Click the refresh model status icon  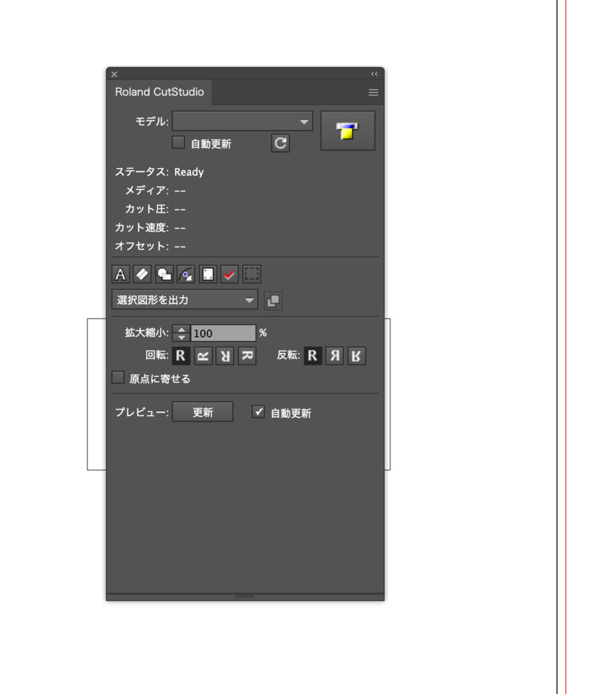pos(281,143)
